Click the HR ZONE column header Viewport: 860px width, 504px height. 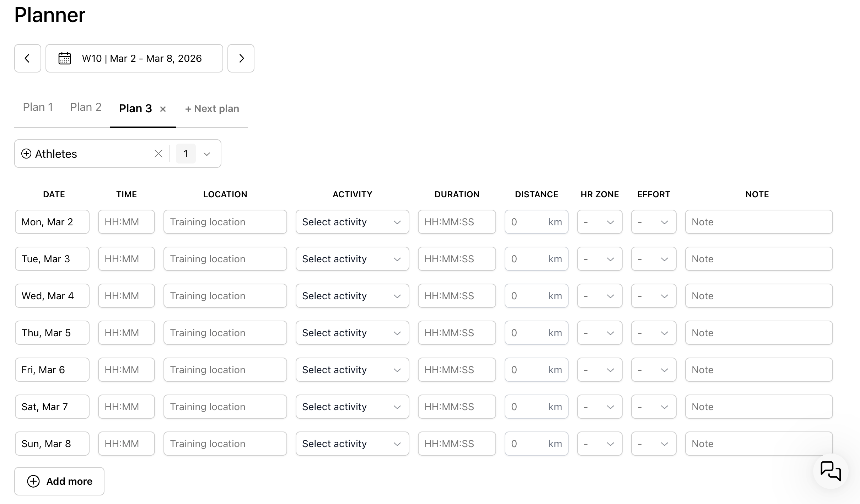[600, 194]
